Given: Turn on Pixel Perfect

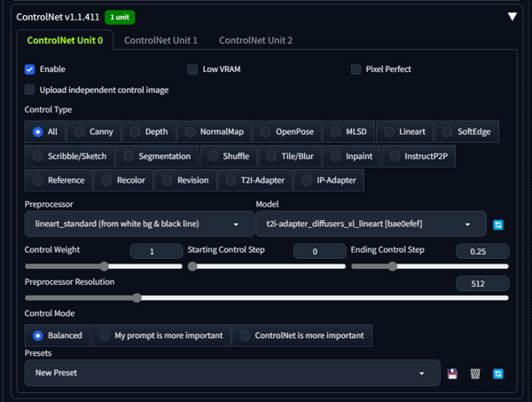Looking at the screenshot, I should coord(356,69).
